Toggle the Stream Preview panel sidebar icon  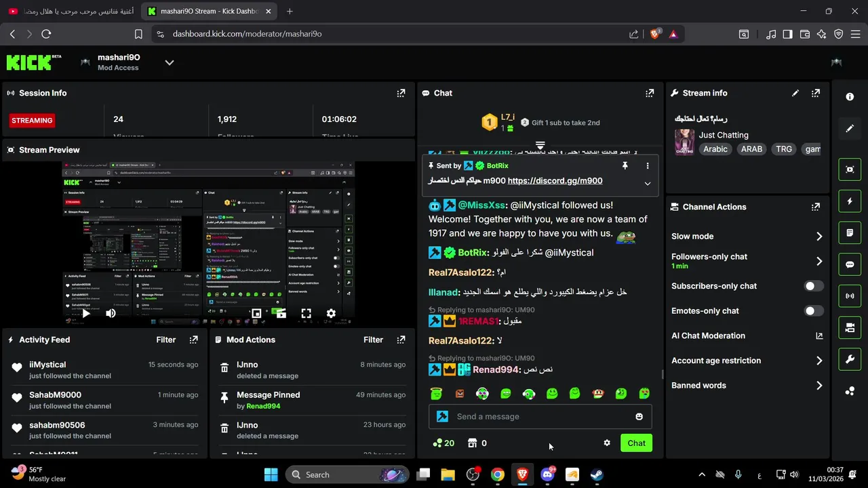(x=850, y=169)
